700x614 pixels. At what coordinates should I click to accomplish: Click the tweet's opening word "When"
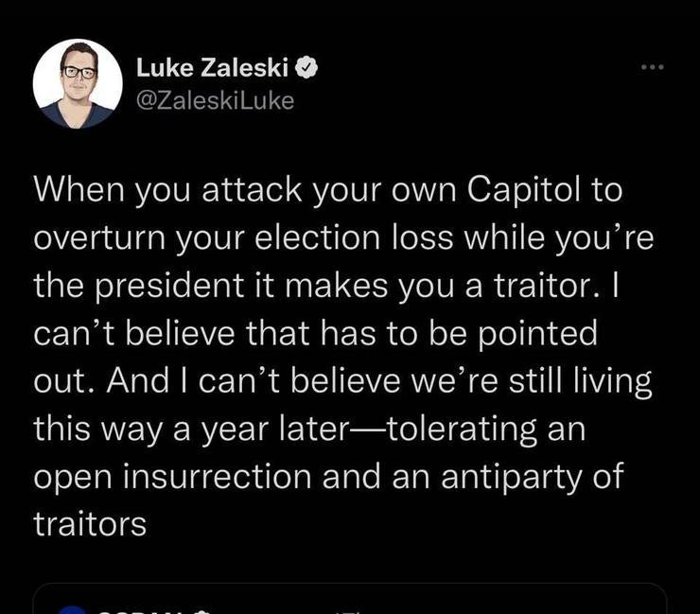pos(79,189)
